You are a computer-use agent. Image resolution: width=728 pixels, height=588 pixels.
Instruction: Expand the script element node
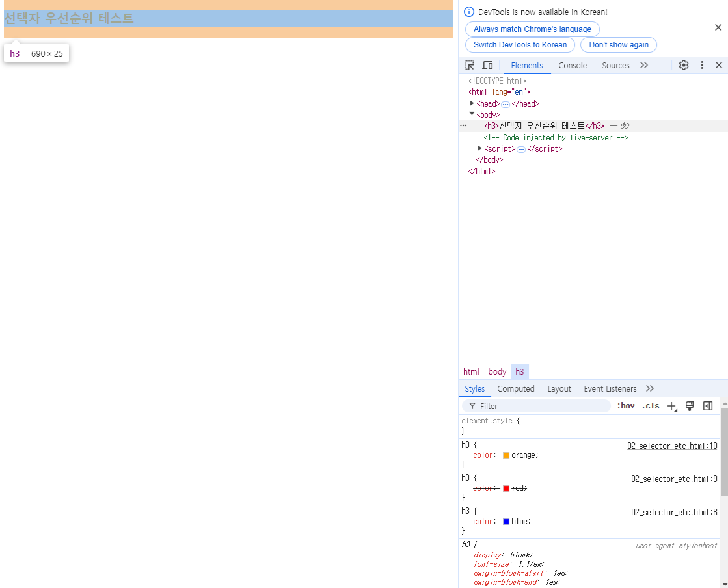(x=479, y=148)
